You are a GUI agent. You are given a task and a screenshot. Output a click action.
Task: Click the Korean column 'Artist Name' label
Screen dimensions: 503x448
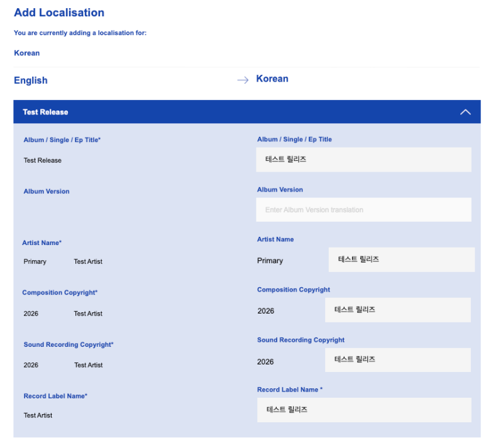pos(275,239)
